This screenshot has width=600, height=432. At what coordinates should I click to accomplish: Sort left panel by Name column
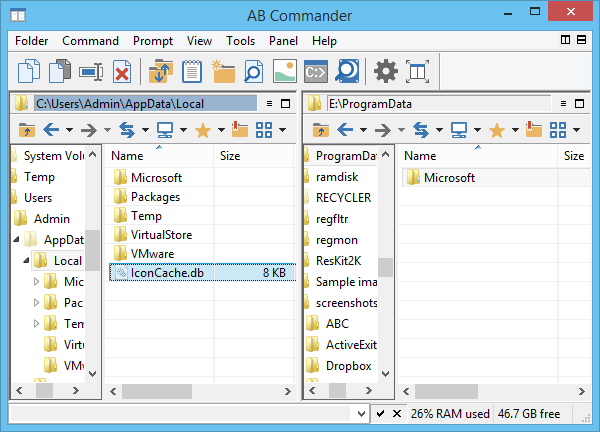[x=159, y=156]
